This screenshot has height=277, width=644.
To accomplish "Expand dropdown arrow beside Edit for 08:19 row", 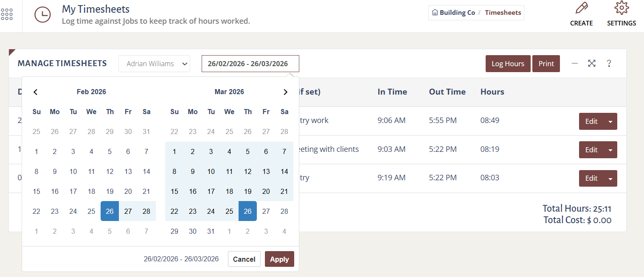I will coord(610,150).
